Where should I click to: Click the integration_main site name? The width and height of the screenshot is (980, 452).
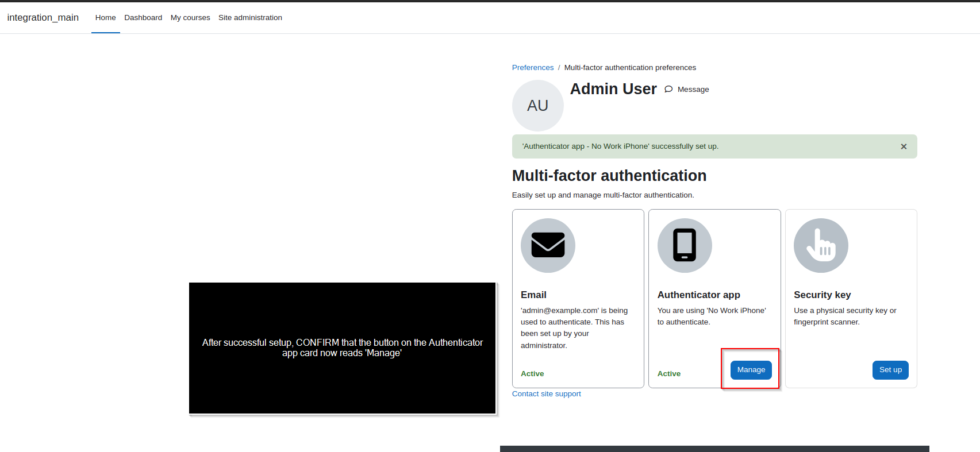(43, 18)
